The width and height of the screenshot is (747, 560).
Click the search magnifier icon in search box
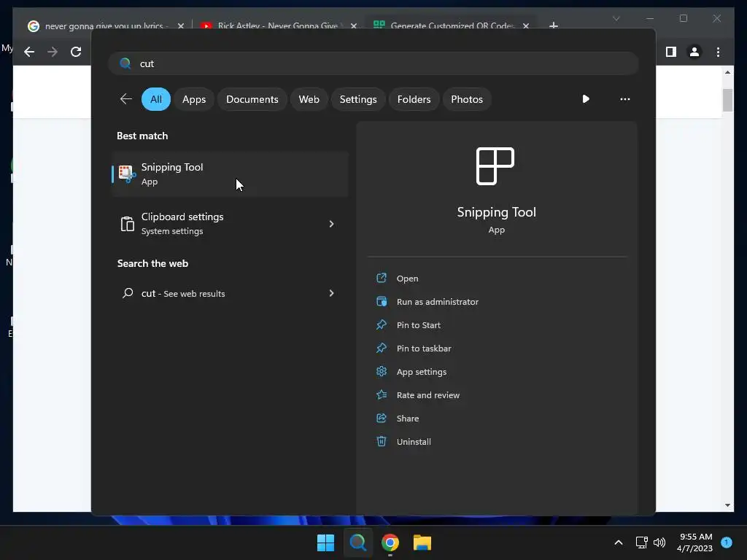coord(125,63)
